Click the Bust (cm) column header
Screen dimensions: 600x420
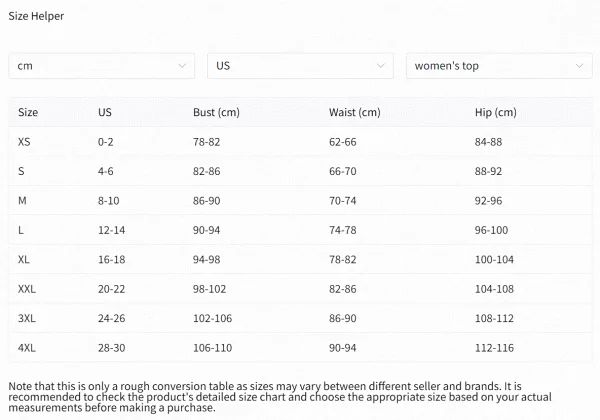pos(216,112)
